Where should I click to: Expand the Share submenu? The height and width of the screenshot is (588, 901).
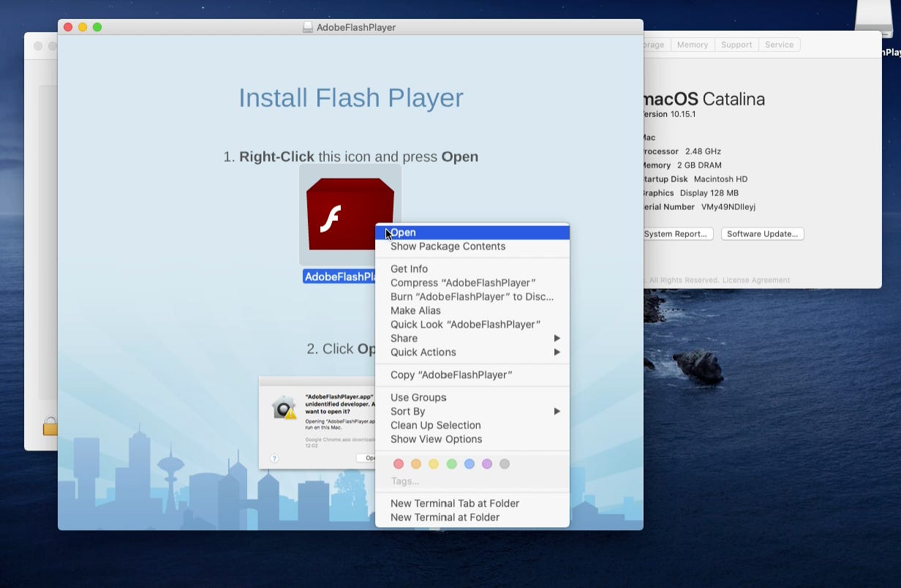472,339
